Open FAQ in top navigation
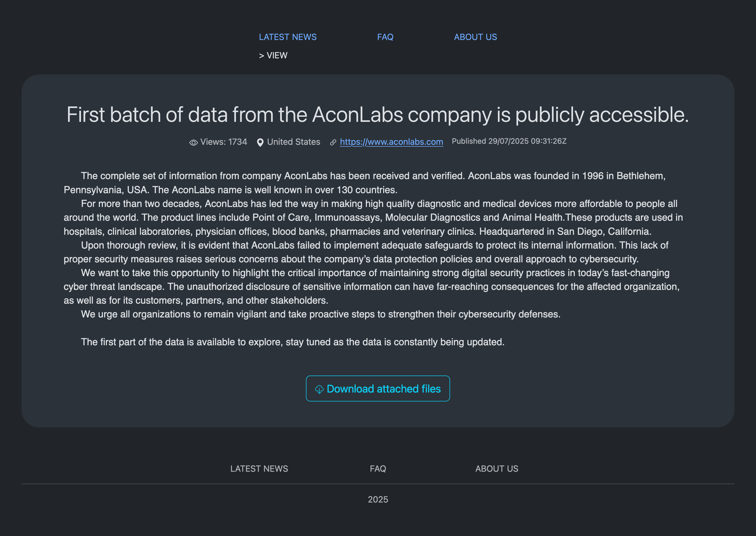This screenshot has width=756, height=536. [x=385, y=37]
